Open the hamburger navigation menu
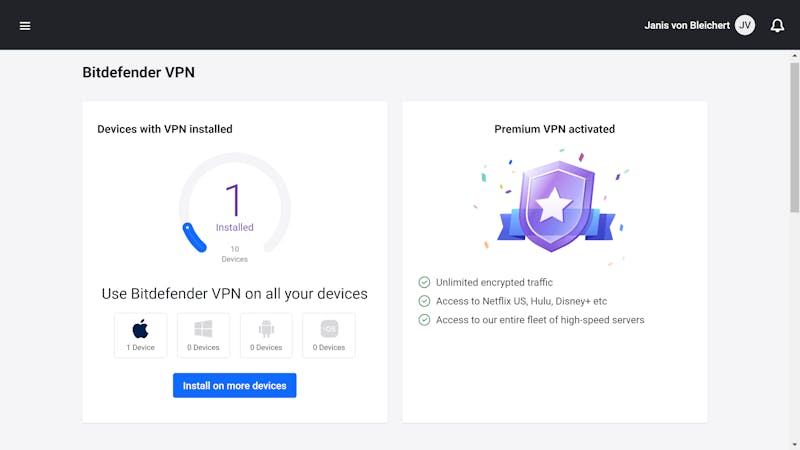 point(24,26)
